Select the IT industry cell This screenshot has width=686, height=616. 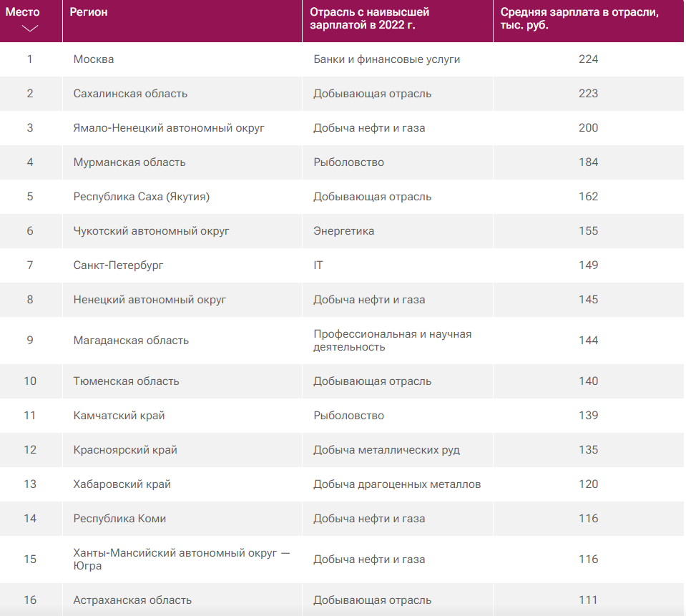click(x=318, y=265)
